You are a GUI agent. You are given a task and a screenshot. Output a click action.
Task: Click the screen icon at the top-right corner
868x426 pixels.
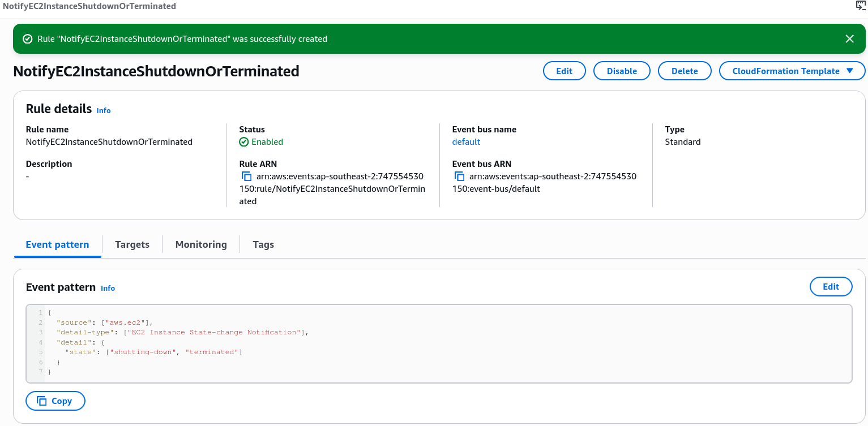point(861,5)
